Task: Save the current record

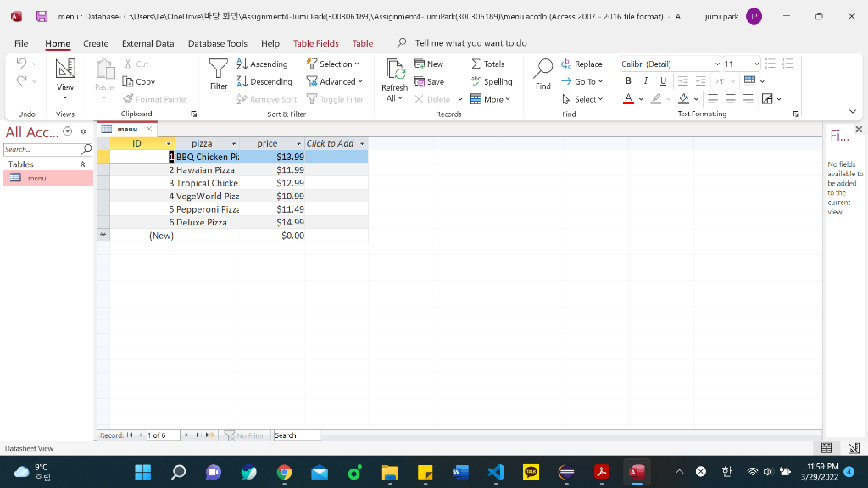Action: 429,82
